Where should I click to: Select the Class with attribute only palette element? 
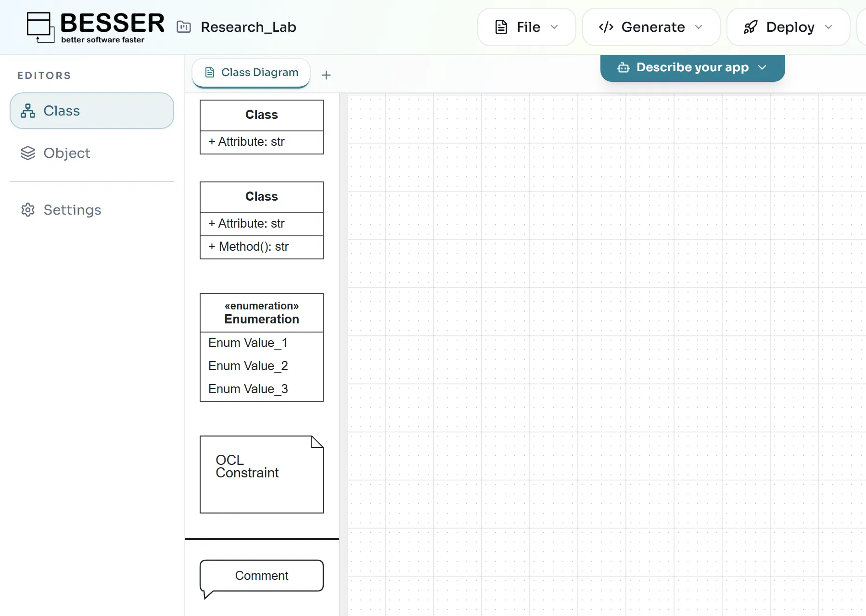(x=262, y=127)
